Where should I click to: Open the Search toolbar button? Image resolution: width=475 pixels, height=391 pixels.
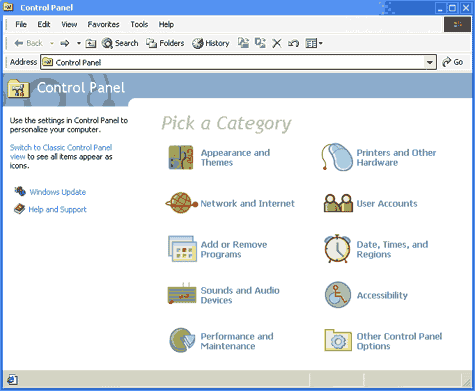[120, 43]
